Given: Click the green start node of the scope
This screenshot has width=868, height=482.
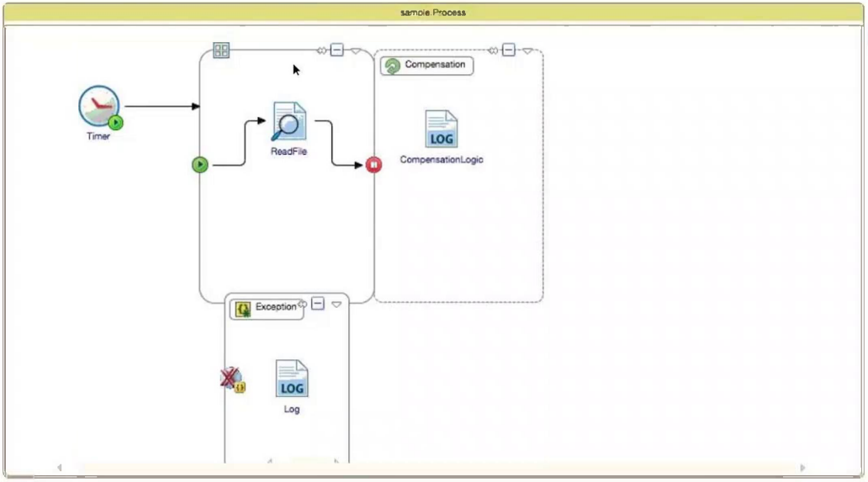Looking at the screenshot, I should click(x=200, y=164).
